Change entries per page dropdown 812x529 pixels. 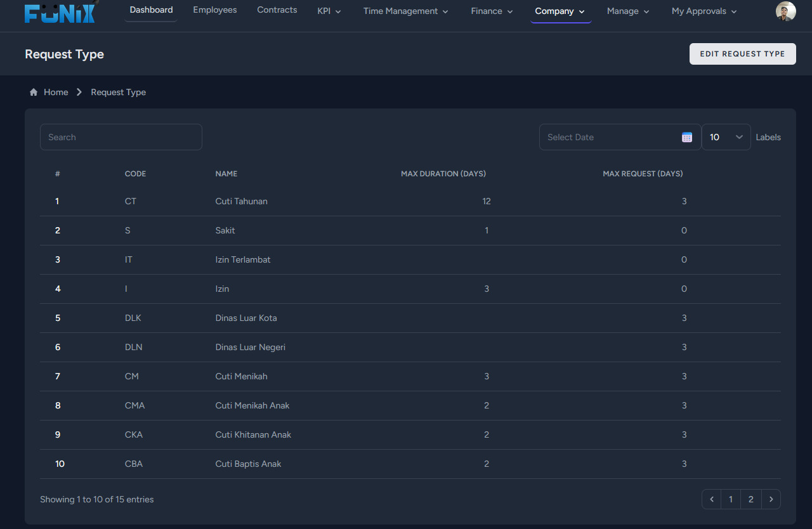(x=726, y=137)
